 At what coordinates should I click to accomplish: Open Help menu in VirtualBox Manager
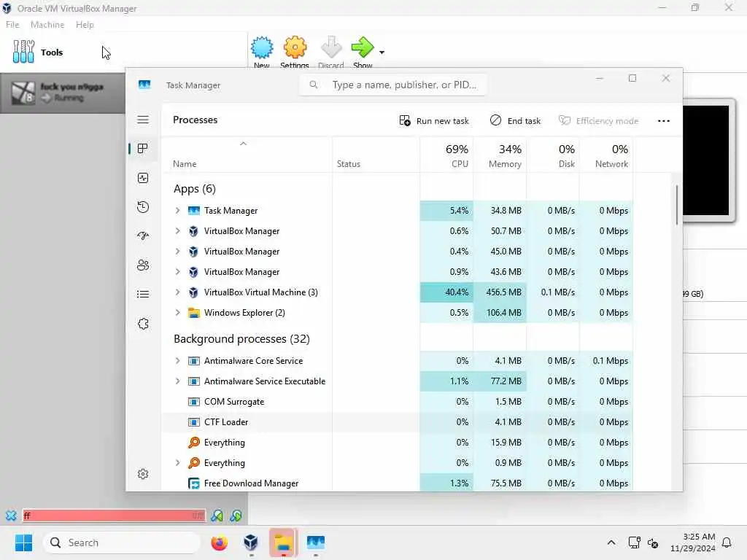point(85,25)
